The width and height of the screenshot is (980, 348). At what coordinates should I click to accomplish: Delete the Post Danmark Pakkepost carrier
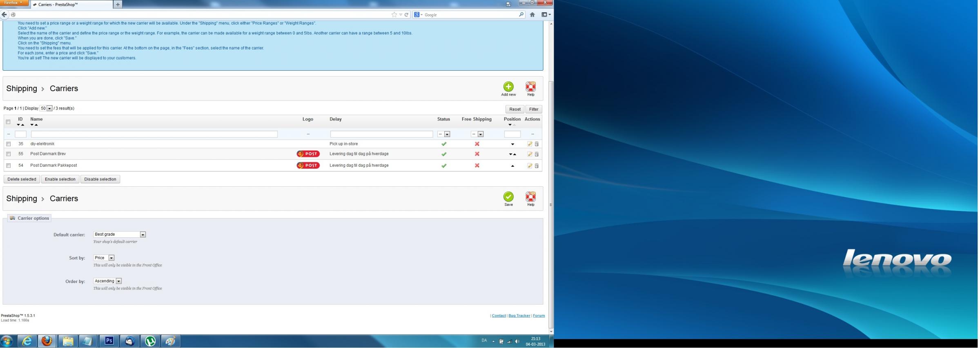537,165
